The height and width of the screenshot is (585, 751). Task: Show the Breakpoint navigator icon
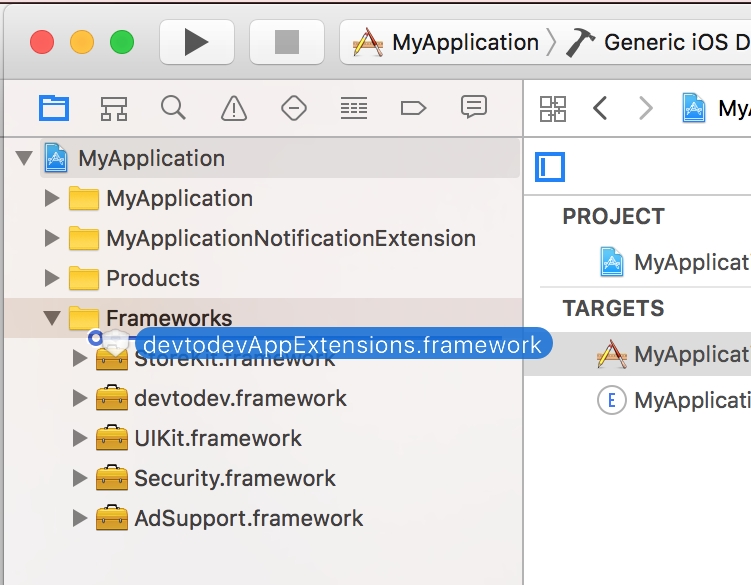click(413, 108)
